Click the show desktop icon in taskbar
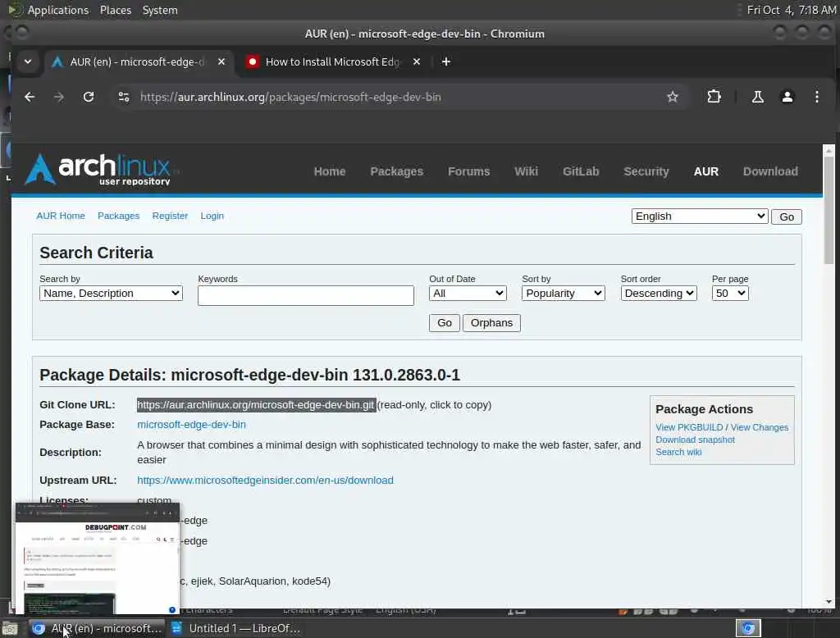Screen dimensions: 840x638 [x=10, y=628]
